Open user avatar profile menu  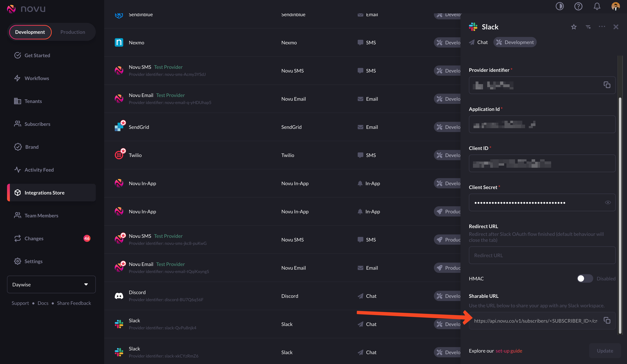point(616,6)
